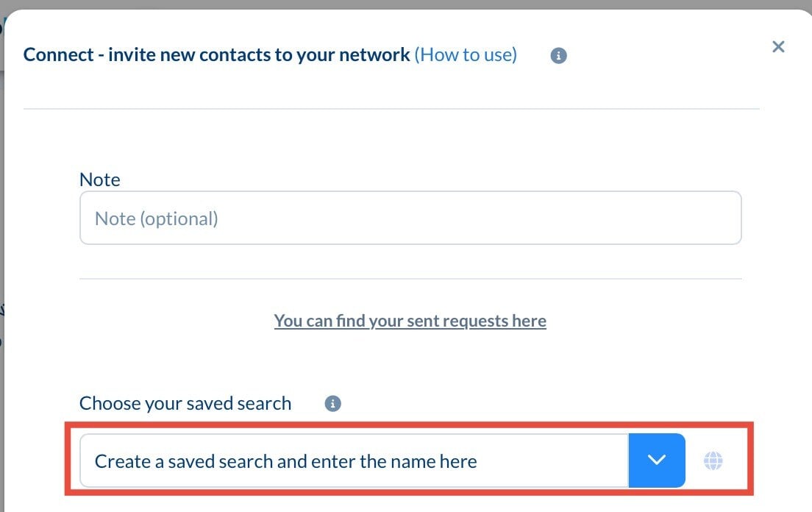
Task: Click the Connect - invite new contacts heading
Action: click(216, 55)
